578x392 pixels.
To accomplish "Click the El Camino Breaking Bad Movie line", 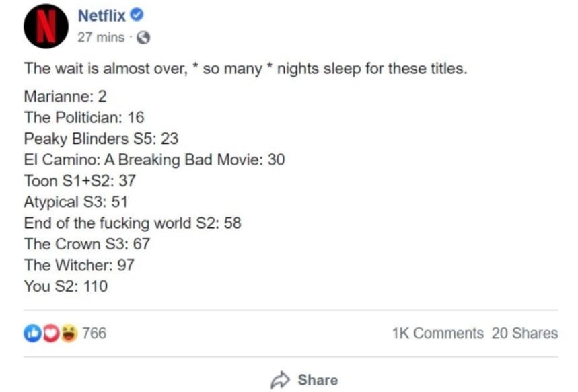I will coord(155,160).
